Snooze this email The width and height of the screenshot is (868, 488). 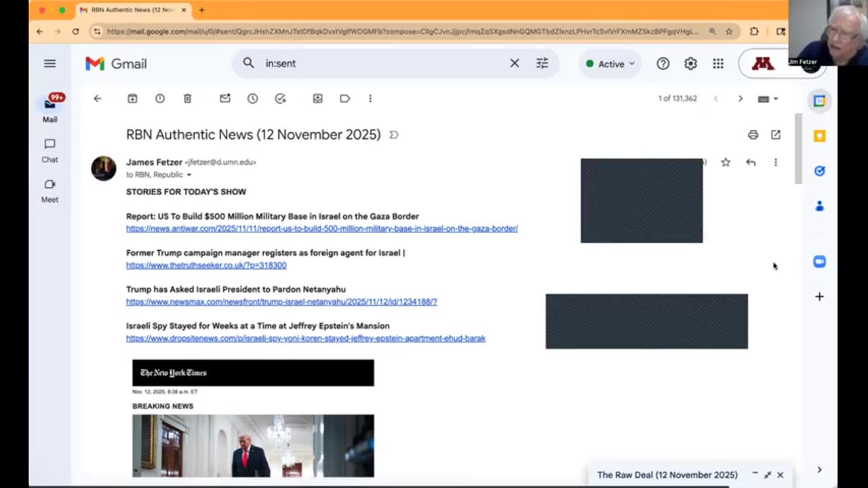click(x=252, y=98)
